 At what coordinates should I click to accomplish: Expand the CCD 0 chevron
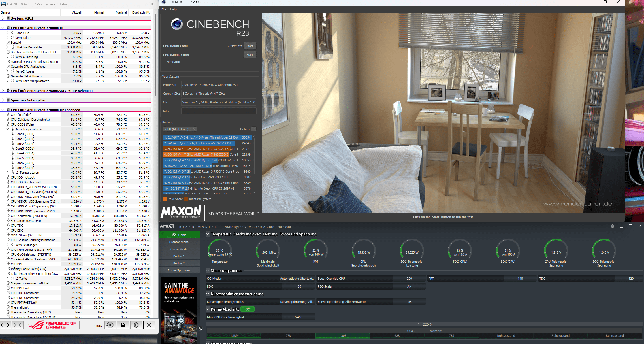[419, 324]
